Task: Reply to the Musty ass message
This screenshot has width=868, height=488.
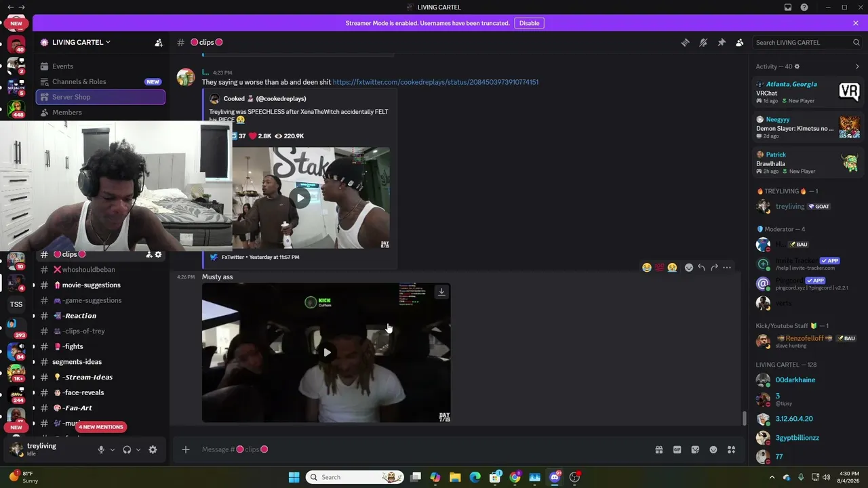Action: (701, 268)
